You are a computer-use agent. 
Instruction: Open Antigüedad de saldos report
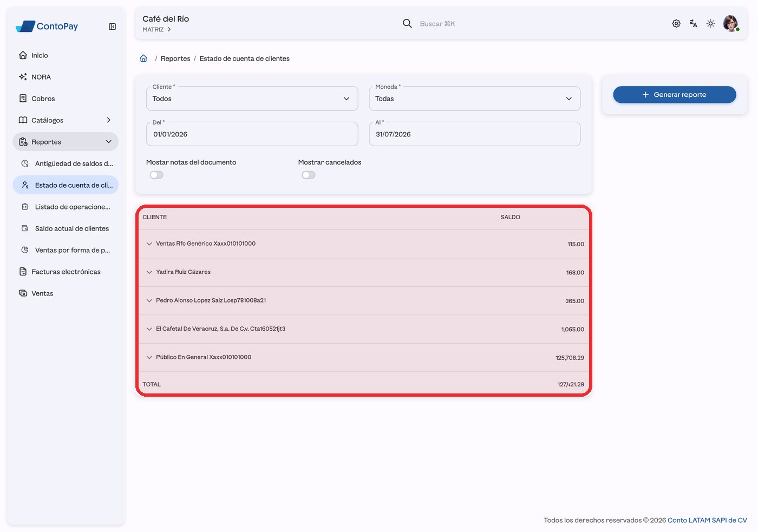66,163
